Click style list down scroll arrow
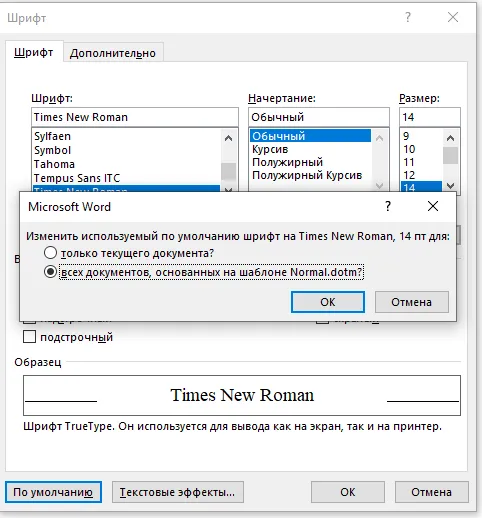482x518 pixels. tap(379, 185)
